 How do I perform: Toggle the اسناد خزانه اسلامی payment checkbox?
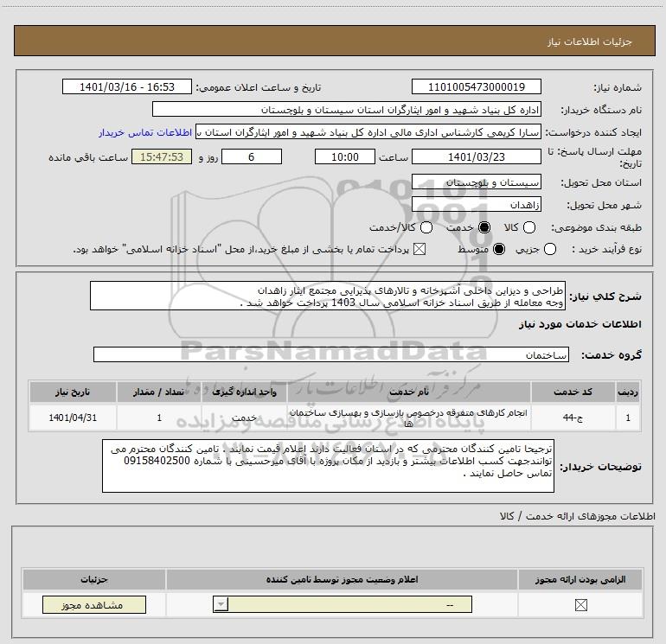[419, 249]
